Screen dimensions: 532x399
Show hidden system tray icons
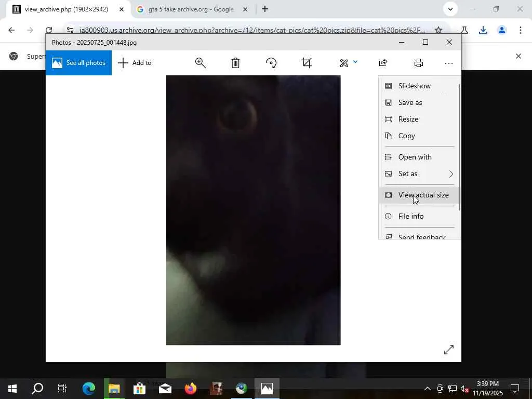427,389
